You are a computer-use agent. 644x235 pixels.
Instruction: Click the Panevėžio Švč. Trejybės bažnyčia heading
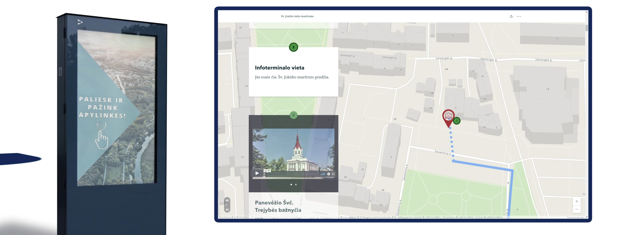(x=278, y=206)
